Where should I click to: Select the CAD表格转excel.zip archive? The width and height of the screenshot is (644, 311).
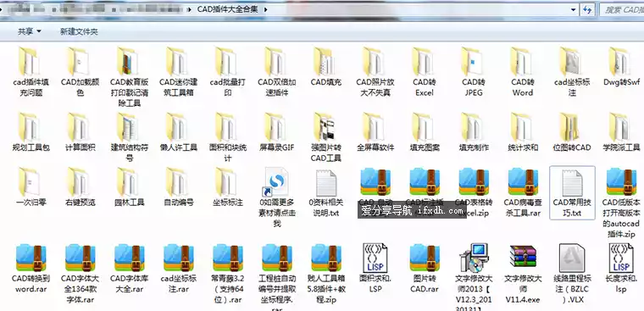(474, 192)
